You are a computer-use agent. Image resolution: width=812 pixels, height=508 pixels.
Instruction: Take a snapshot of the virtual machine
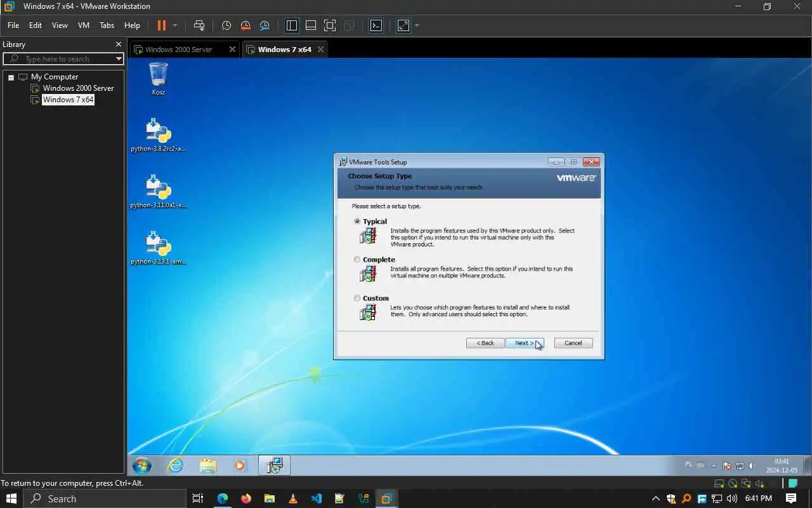tap(226, 25)
